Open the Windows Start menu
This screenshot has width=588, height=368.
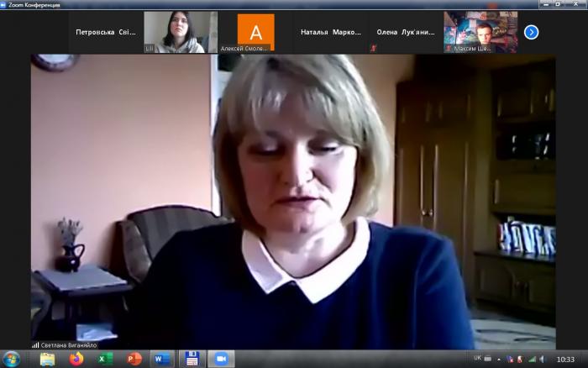(x=12, y=359)
